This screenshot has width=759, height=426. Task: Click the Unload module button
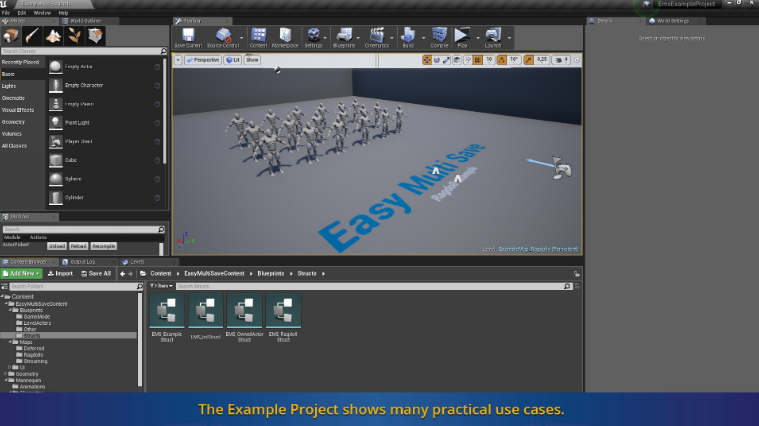pos(57,246)
